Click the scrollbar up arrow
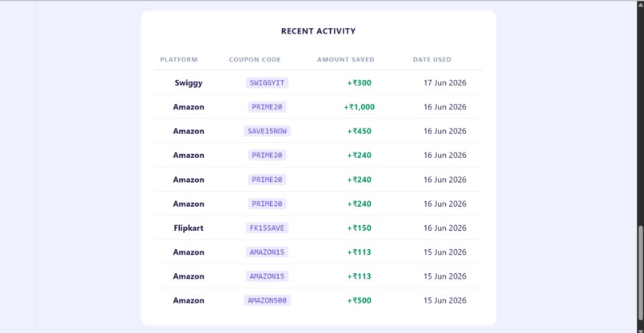The height and width of the screenshot is (333, 644). coord(640,3)
